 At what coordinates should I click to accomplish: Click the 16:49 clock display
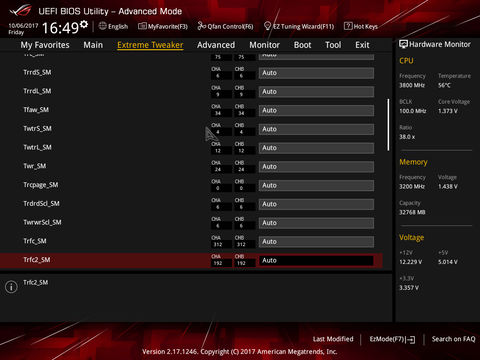(60, 28)
